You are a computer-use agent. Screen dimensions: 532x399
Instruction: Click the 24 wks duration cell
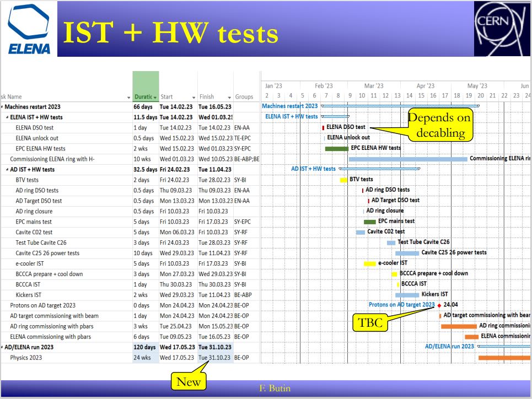coord(146,358)
